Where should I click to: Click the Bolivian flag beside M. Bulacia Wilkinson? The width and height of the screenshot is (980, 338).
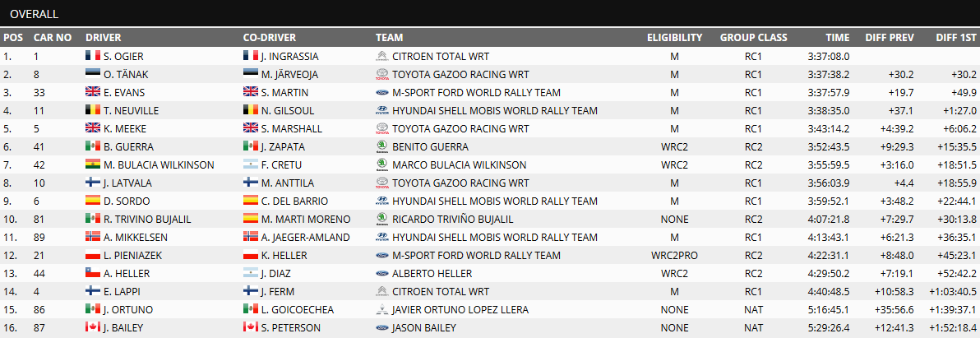coord(93,165)
